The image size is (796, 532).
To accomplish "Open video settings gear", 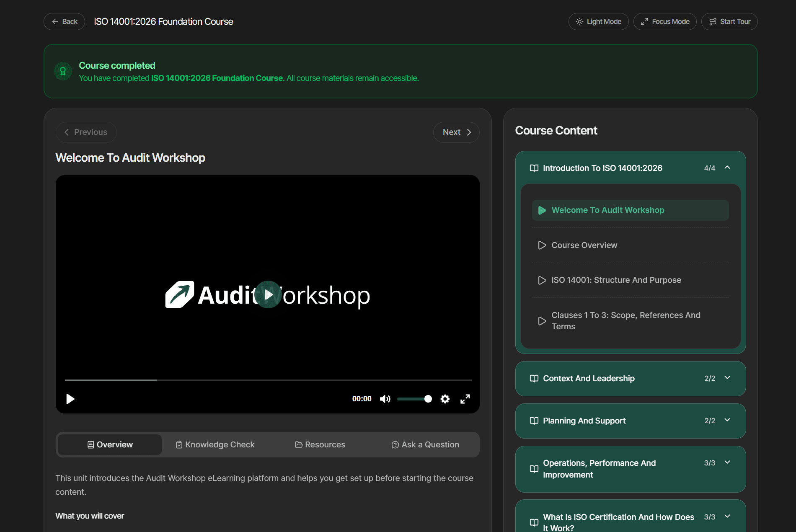I will pos(445,399).
